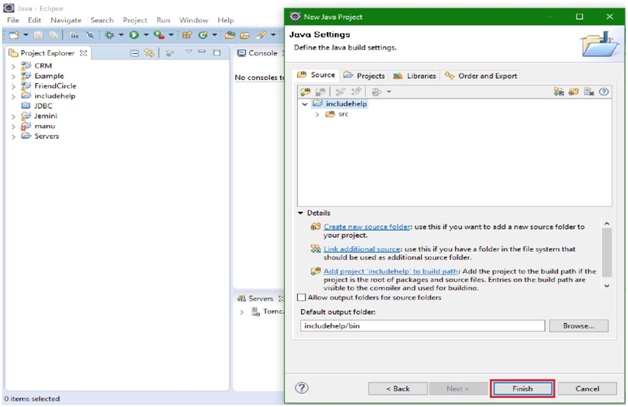Click the Details area vertical scrollbar
Image resolution: width=628 pixels, height=407 pixels.
605,254
